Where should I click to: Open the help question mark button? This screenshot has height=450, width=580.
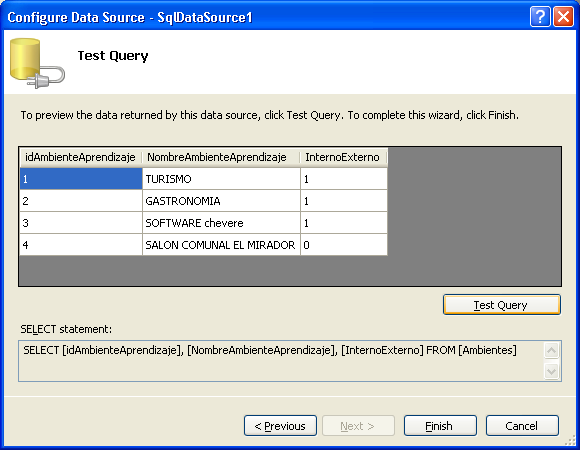(540, 17)
